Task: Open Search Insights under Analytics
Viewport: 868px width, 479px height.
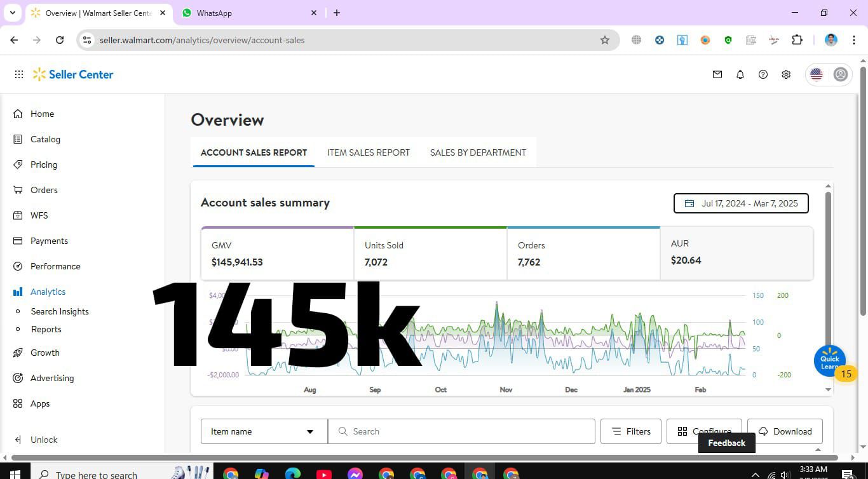Action: 60,311
